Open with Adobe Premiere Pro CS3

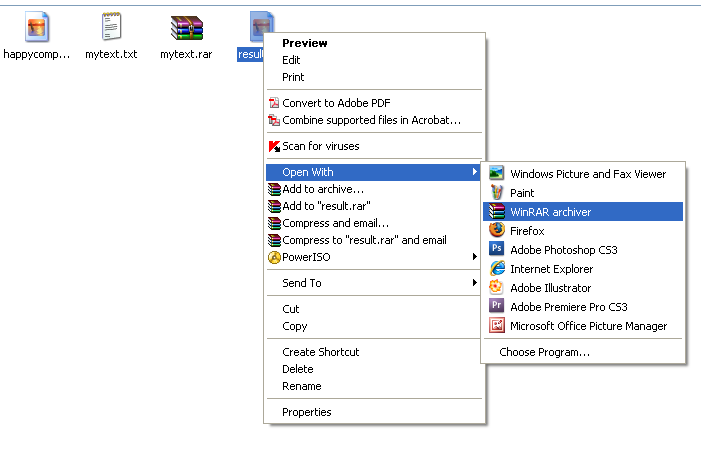[583, 307]
